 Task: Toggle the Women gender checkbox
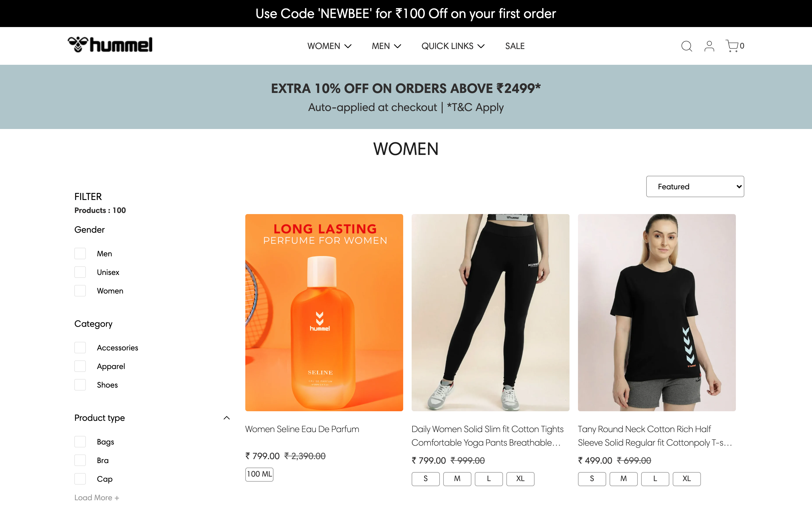(80, 290)
